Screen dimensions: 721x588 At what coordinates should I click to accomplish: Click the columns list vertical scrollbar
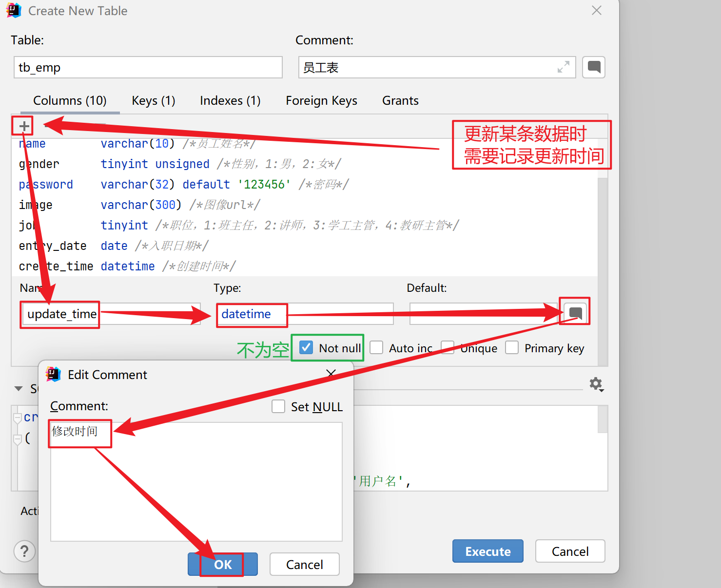pyautogui.click(x=603, y=272)
